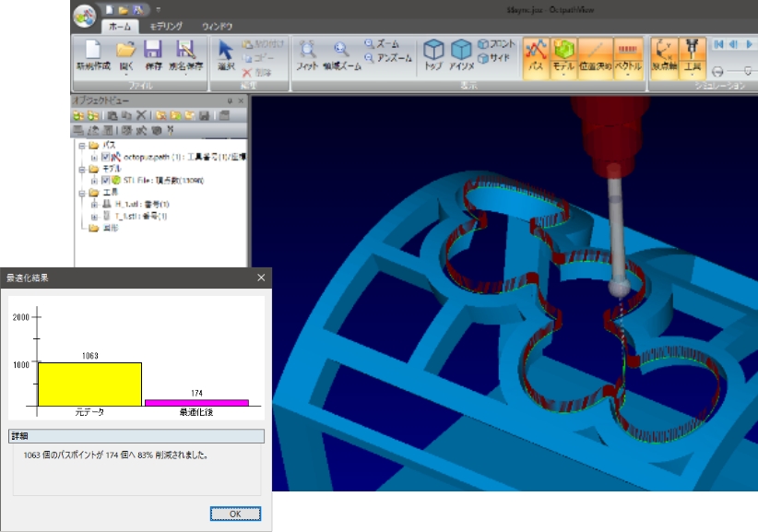
Task: Click the 新規作成 (New) file icon
Action: pos(93,56)
